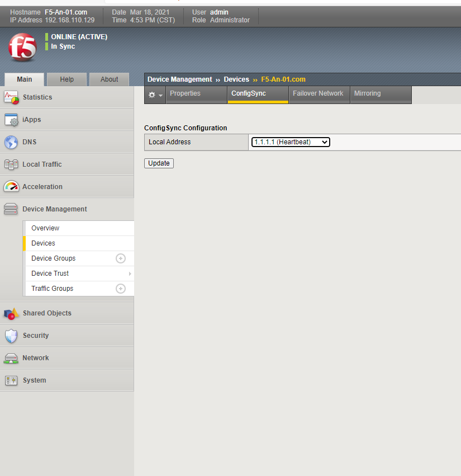Add new Device Group with plus icon
461x476 pixels.
pyautogui.click(x=120, y=258)
